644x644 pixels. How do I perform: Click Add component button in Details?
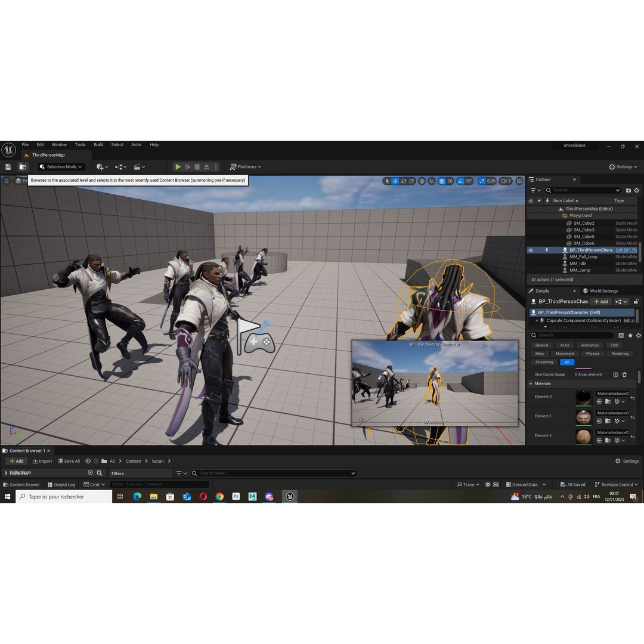(601, 302)
